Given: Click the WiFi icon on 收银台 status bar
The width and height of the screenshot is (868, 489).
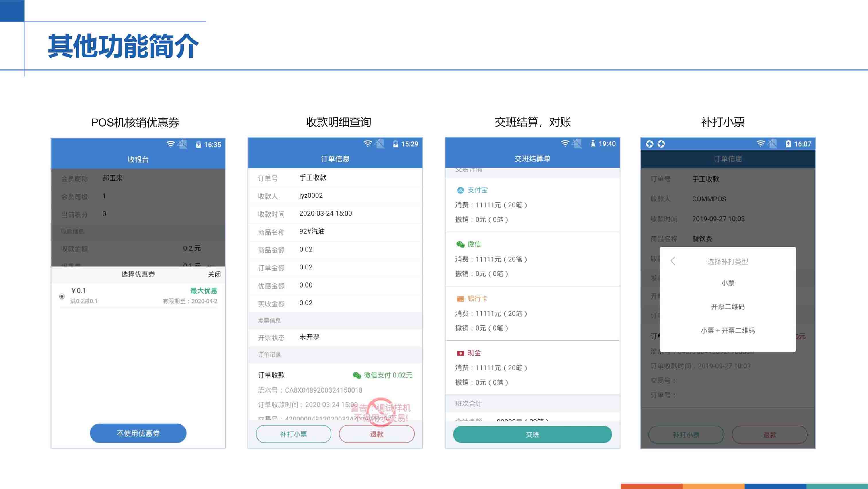Looking at the screenshot, I should (171, 144).
